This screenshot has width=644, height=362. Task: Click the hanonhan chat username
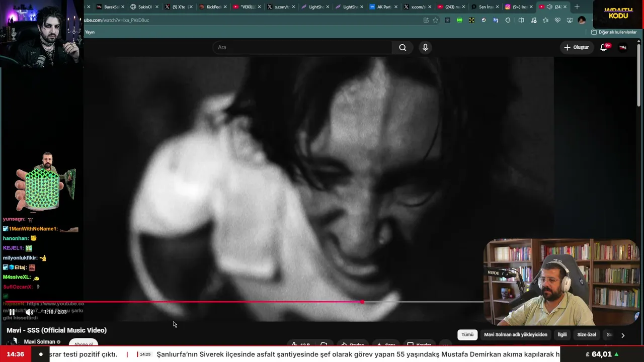[15, 238]
